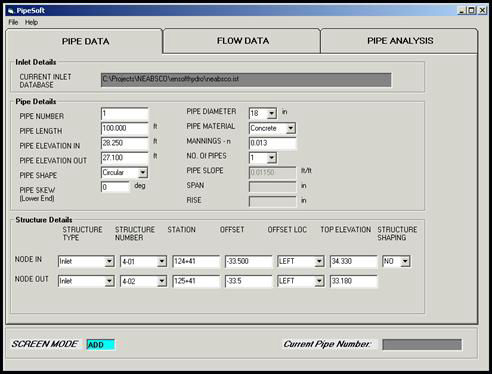Open the Help menu

pyautogui.click(x=31, y=22)
